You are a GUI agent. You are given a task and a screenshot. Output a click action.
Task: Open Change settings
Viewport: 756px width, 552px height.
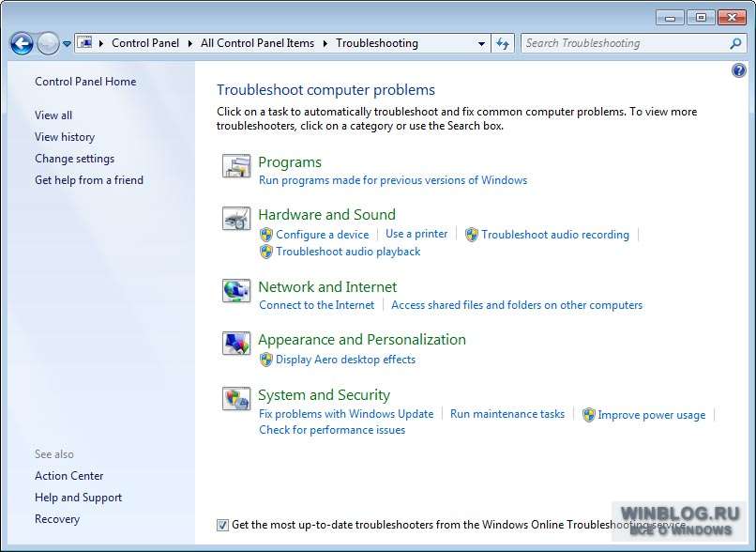pos(74,159)
